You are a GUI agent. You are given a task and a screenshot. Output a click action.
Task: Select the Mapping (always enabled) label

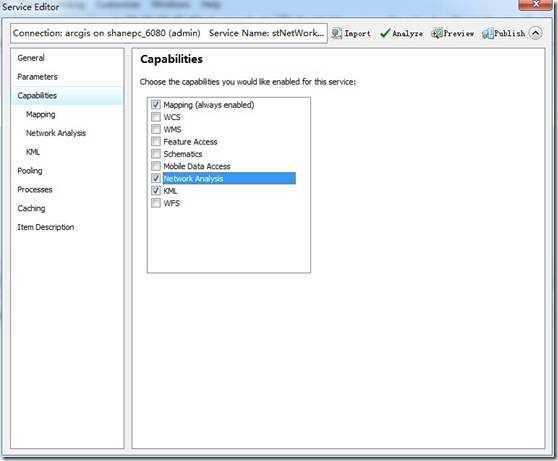209,105
